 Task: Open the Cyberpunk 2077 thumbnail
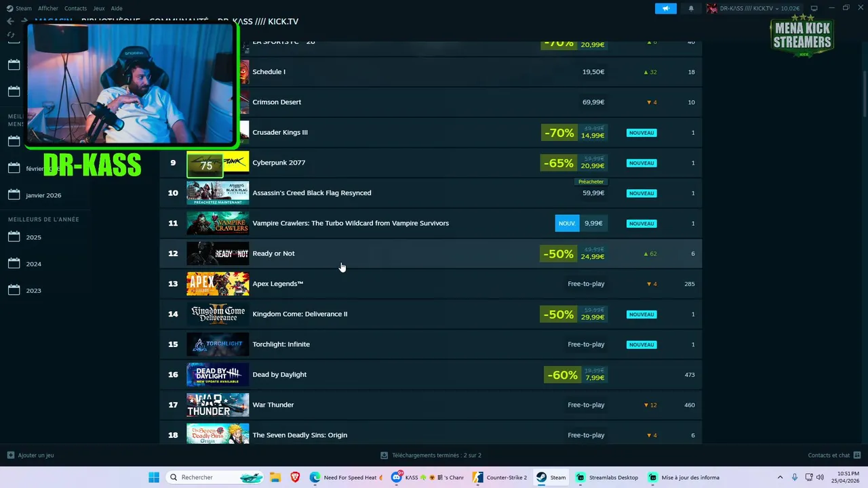(218, 163)
